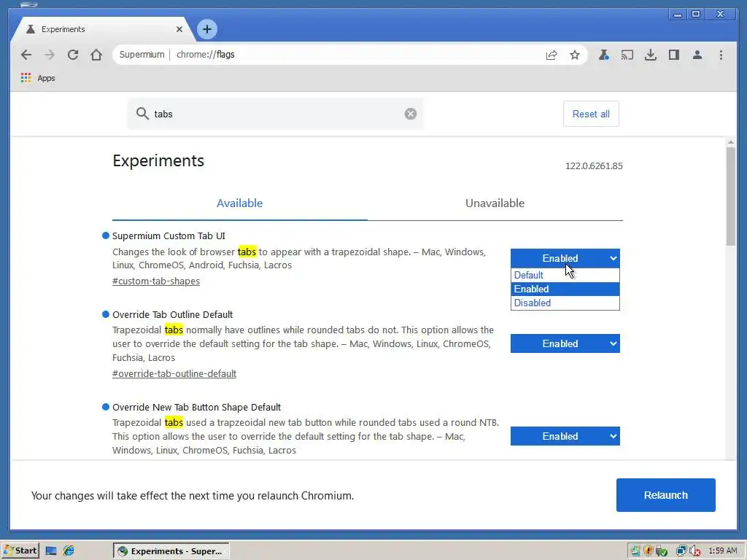This screenshot has height=560, width=747.
Task: Open the home page icon
Action: tap(96, 55)
